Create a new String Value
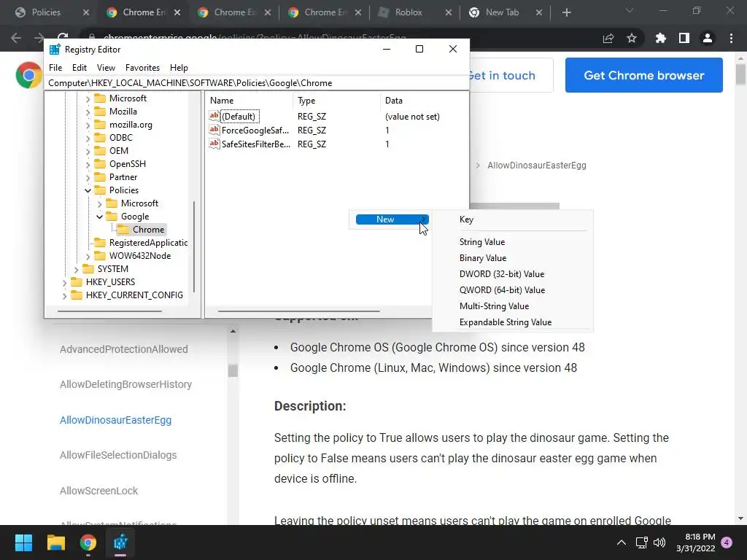 pos(482,242)
